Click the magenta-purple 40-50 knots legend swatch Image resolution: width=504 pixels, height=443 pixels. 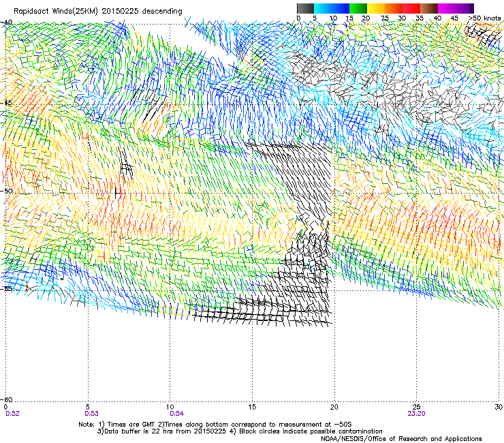(456, 8)
